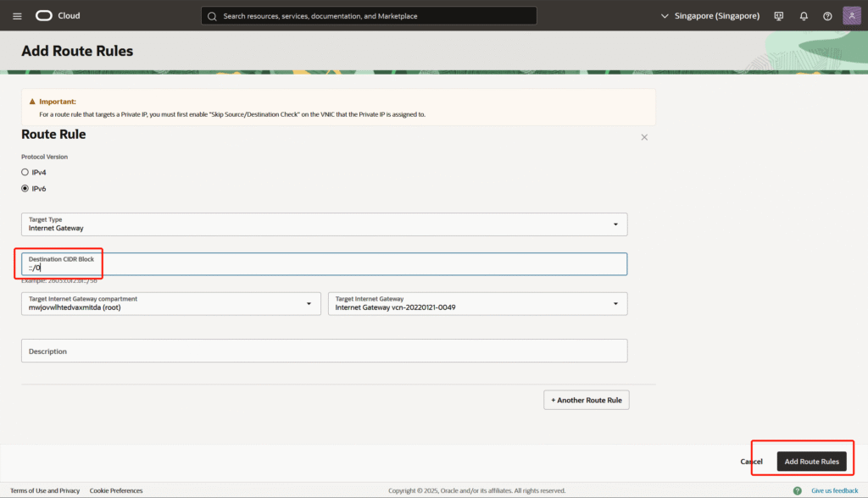The image size is (868, 498).
Task: Click the Oracle Cloud logo
Action: click(x=57, y=16)
